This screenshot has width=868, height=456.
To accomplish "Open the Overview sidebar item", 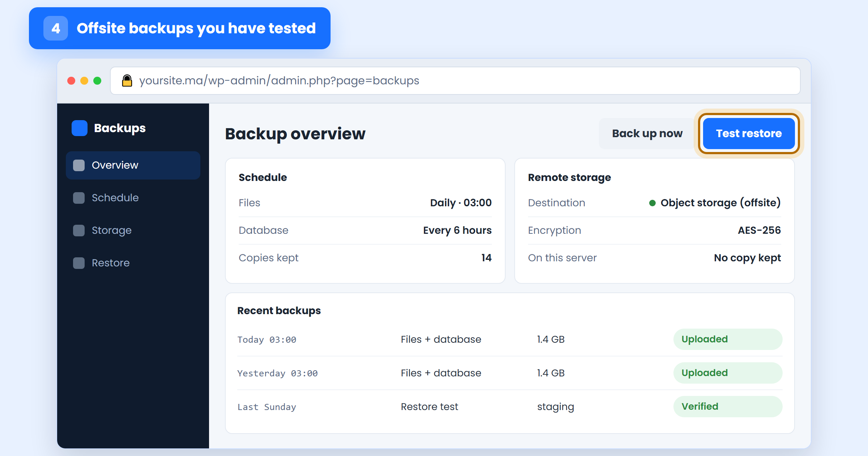I will click(133, 165).
